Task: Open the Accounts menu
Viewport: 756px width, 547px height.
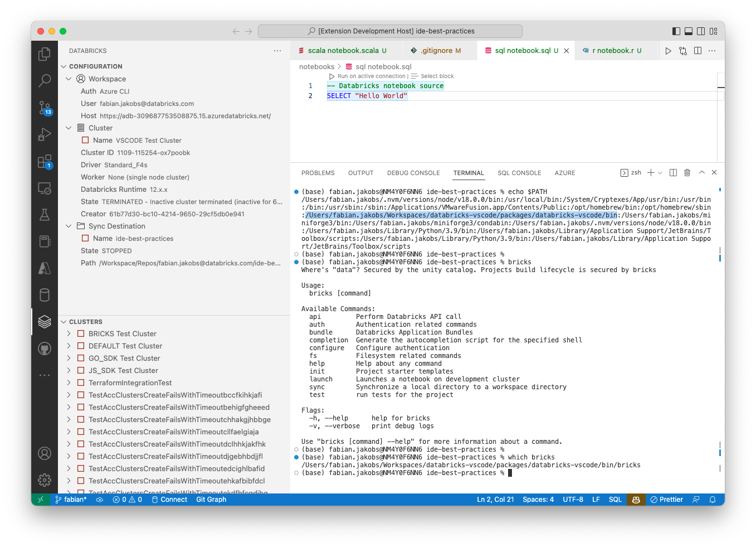Action: (x=45, y=453)
